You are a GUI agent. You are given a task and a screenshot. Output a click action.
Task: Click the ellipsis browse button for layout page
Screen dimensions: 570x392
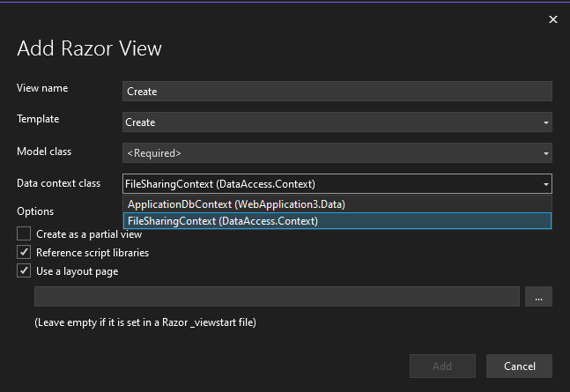[538, 297]
